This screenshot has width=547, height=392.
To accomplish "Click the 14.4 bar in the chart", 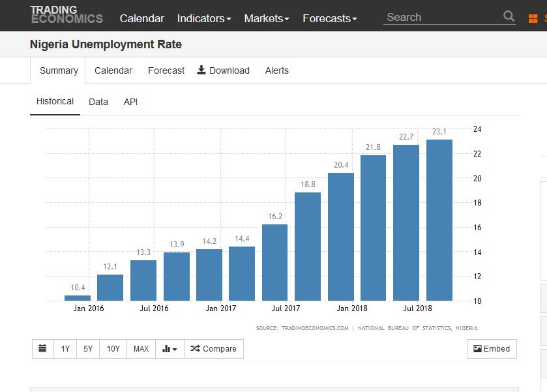I will 242,274.
